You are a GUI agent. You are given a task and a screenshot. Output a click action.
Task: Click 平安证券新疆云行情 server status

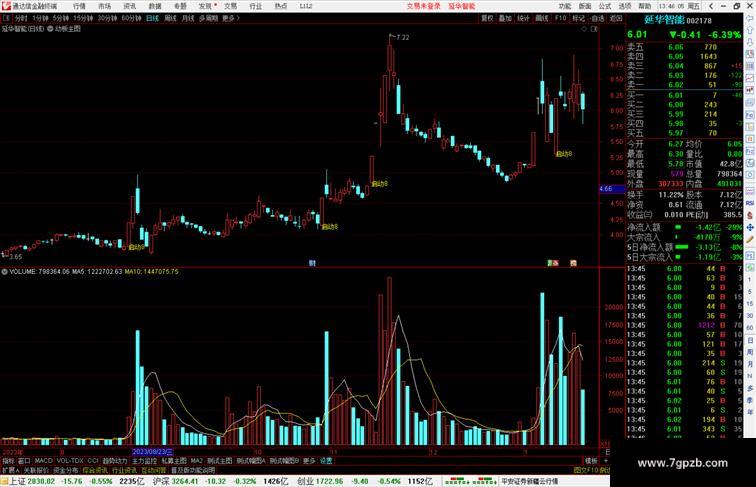coord(530,481)
